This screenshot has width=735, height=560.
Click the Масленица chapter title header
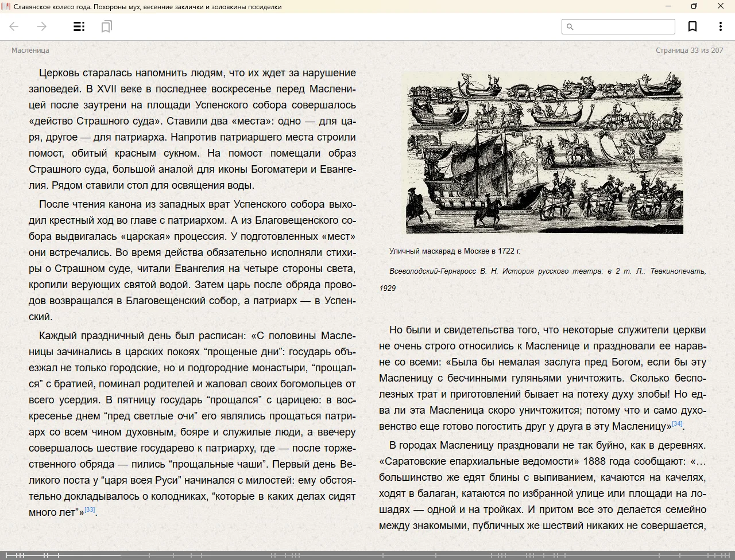[x=30, y=50]
